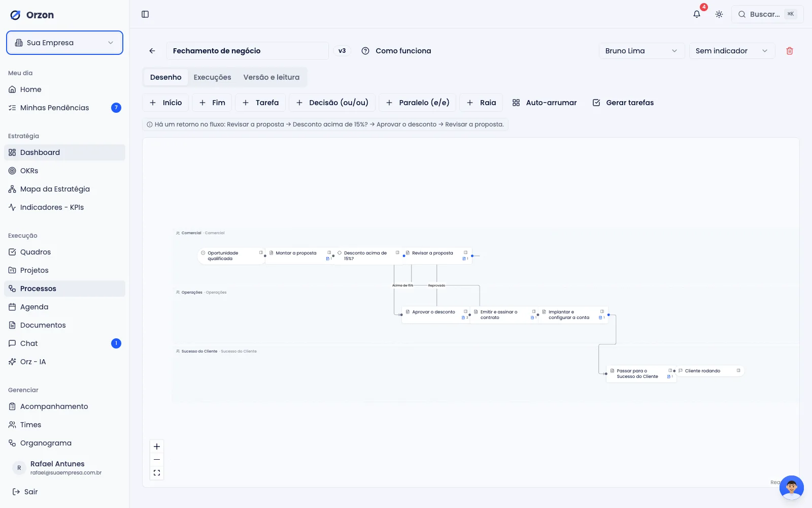812x508 pixels.
Task: Open Home in the sidebar
Action: (x=64, y=89)
